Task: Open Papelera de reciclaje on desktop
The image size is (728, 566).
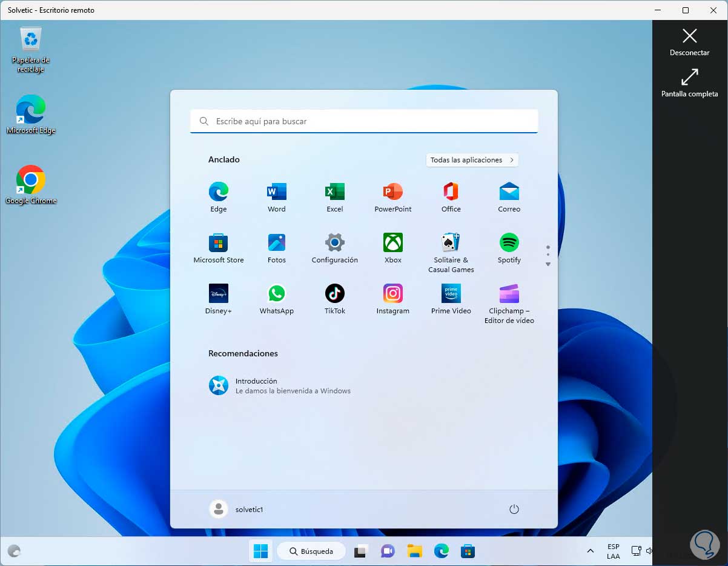Action: coord(30,49)
